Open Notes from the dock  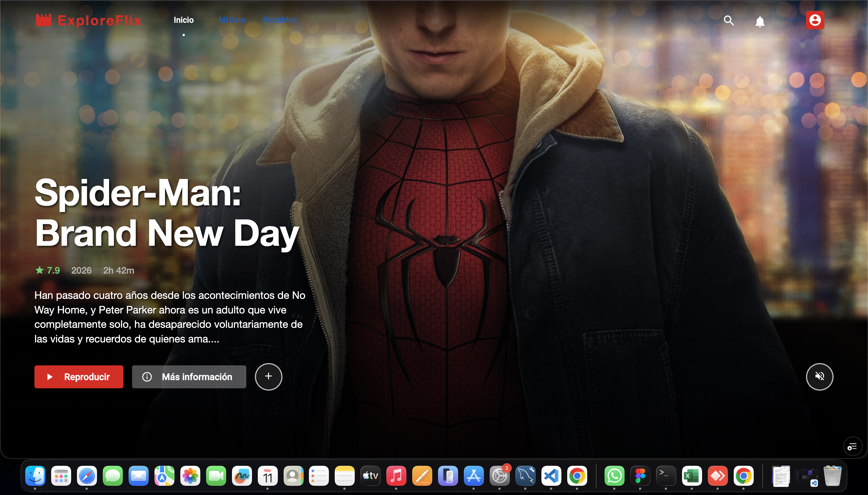pos(345,475)
